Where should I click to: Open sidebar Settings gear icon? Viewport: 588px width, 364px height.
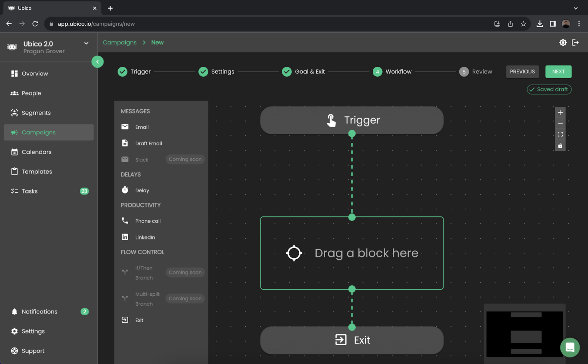tap(14, 331)
